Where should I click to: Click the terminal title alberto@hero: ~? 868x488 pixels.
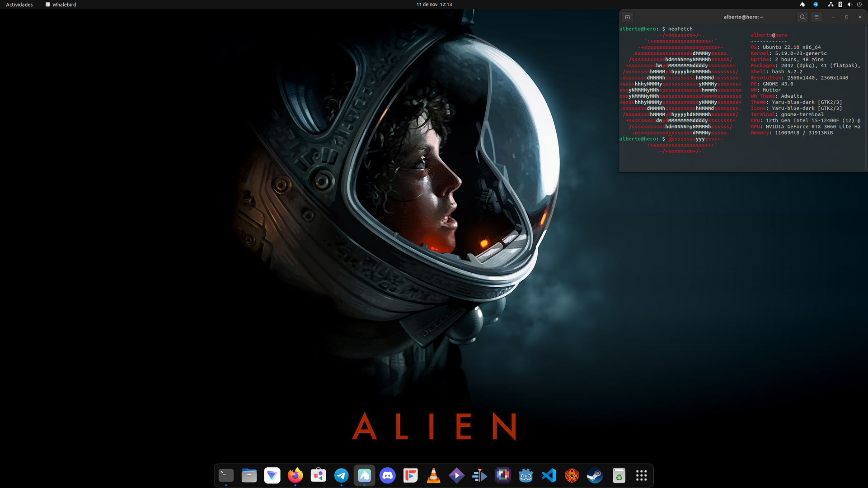[743, 17]
